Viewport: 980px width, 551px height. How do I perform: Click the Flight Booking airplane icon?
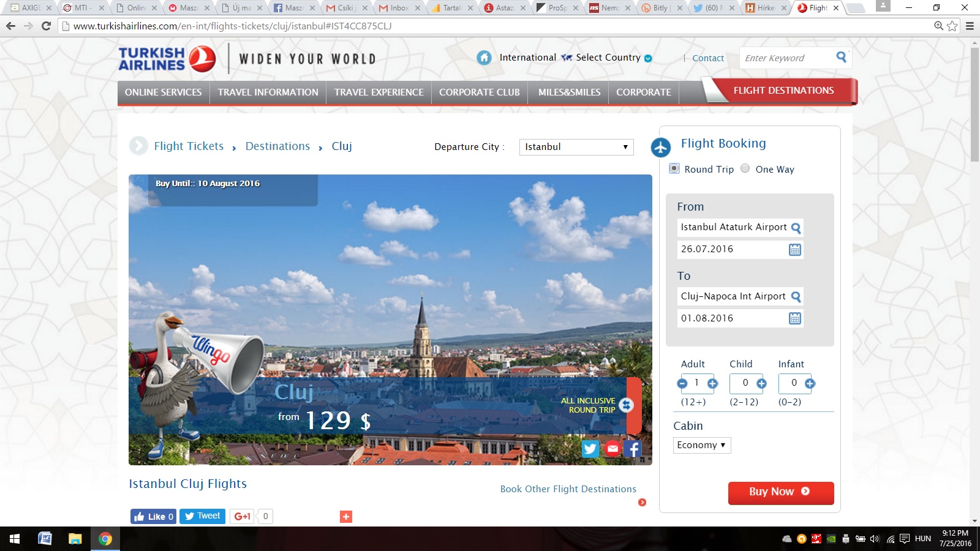point(661,148)
